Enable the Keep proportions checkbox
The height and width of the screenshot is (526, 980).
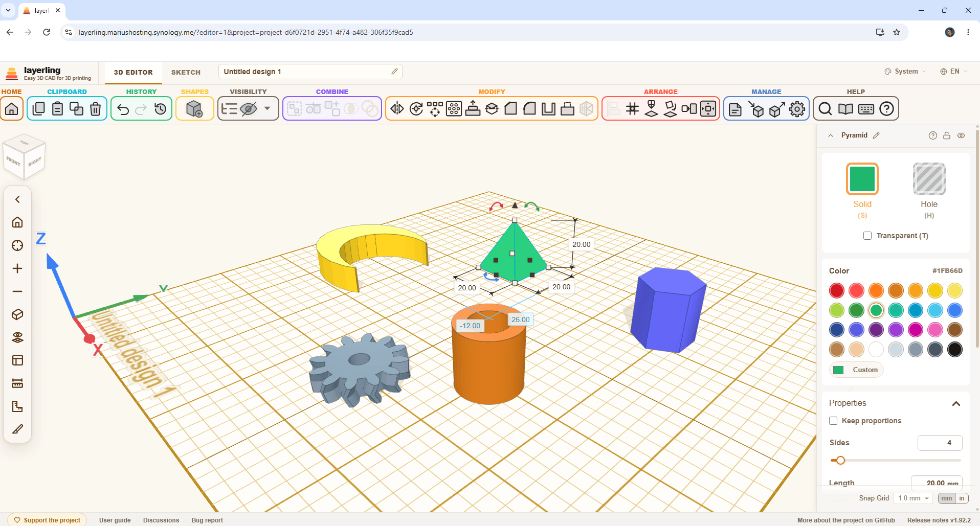(x=833, y=421)
